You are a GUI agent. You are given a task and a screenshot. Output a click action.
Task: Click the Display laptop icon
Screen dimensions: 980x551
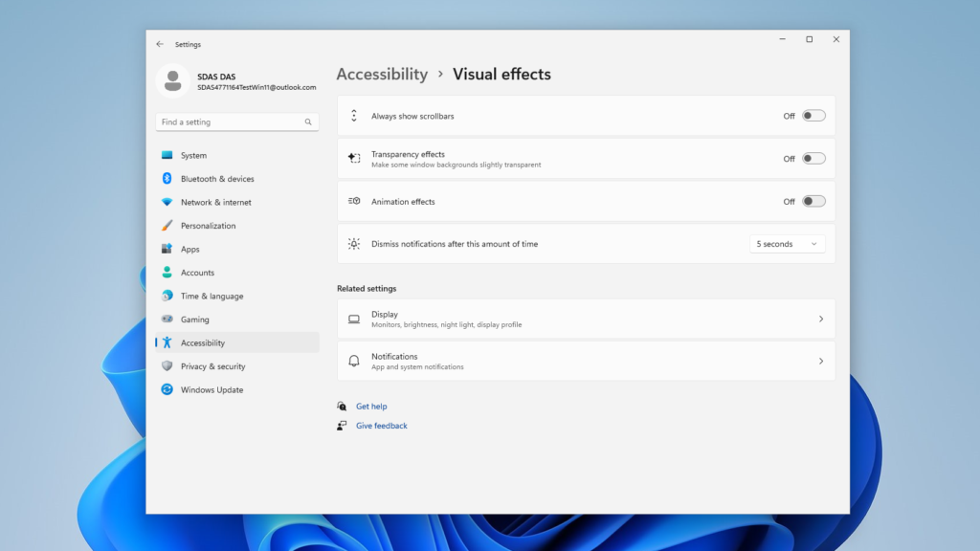click(x=354, y=319)
